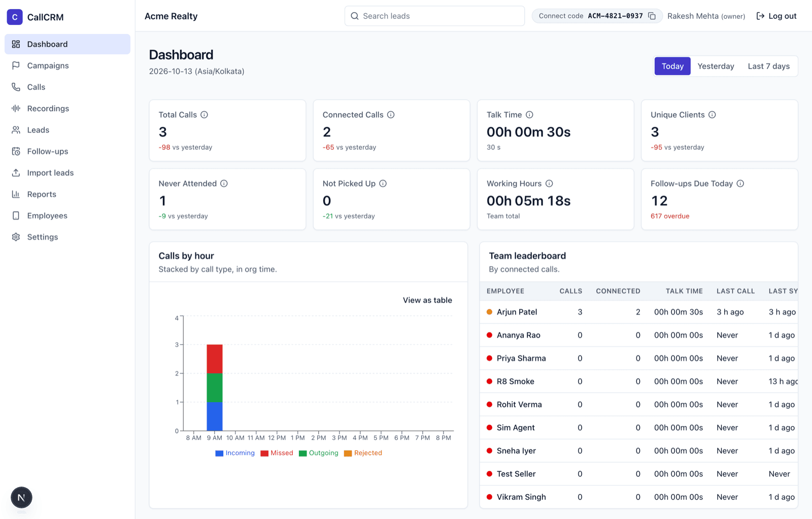
Task: Click the Unique Clients info icon
Action: [712, 115]
